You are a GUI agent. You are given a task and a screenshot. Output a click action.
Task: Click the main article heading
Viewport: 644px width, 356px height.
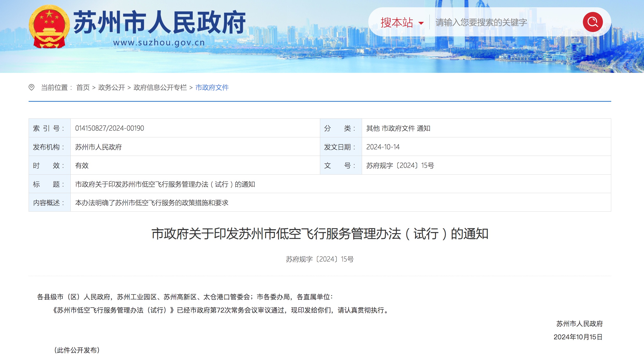tap(320, 234)
